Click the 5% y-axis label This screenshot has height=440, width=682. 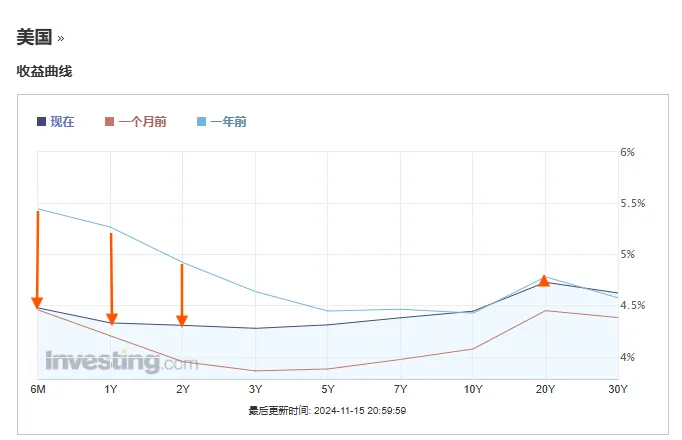pyautogui.click(x=627, y=254)
